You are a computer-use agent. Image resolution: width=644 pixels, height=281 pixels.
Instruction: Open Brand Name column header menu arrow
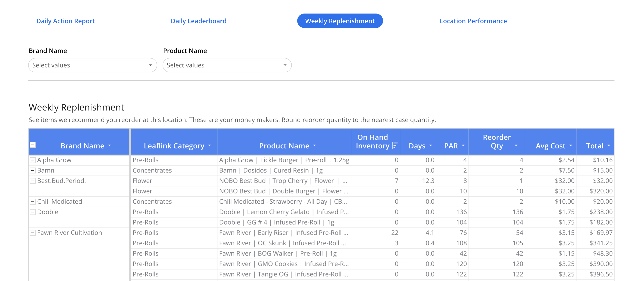point(109,145)
